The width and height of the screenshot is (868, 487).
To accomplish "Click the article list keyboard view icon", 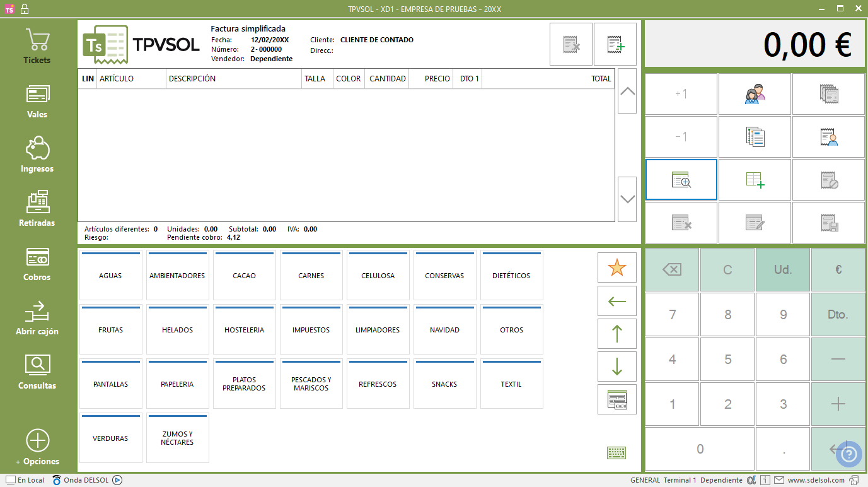I will pos(617,399).
